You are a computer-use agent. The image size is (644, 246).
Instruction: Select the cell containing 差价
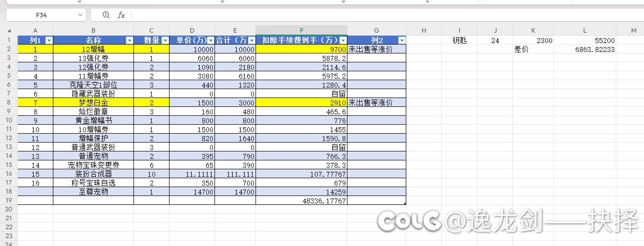[533, 49]
